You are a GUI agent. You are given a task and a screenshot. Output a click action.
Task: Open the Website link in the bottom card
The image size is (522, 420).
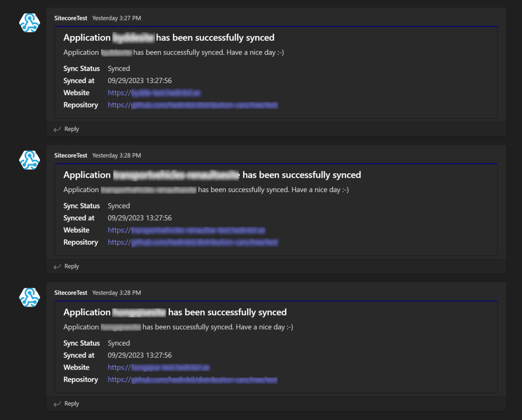[159, 367]
